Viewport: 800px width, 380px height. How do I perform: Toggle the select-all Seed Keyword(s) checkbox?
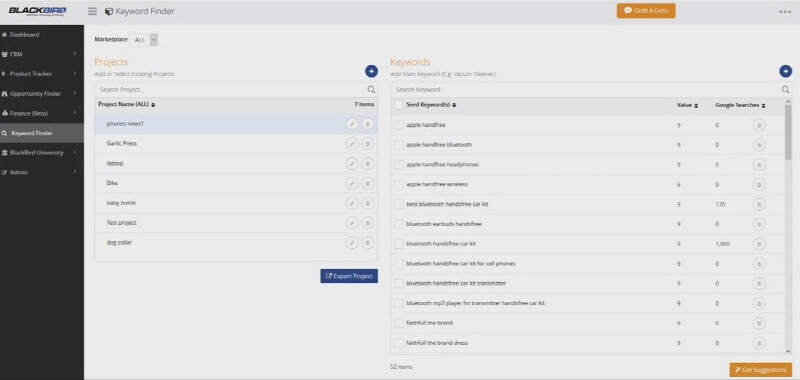click(x=398, y=105)
